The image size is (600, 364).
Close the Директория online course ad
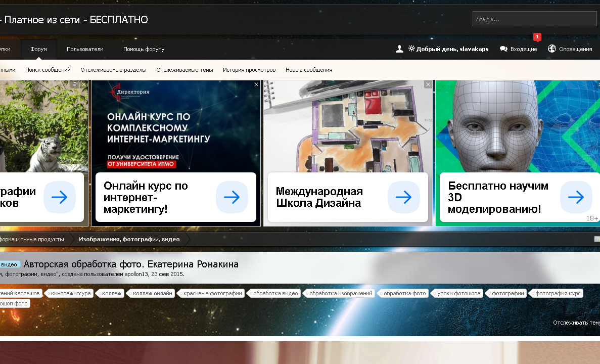[x=256, y=84]
